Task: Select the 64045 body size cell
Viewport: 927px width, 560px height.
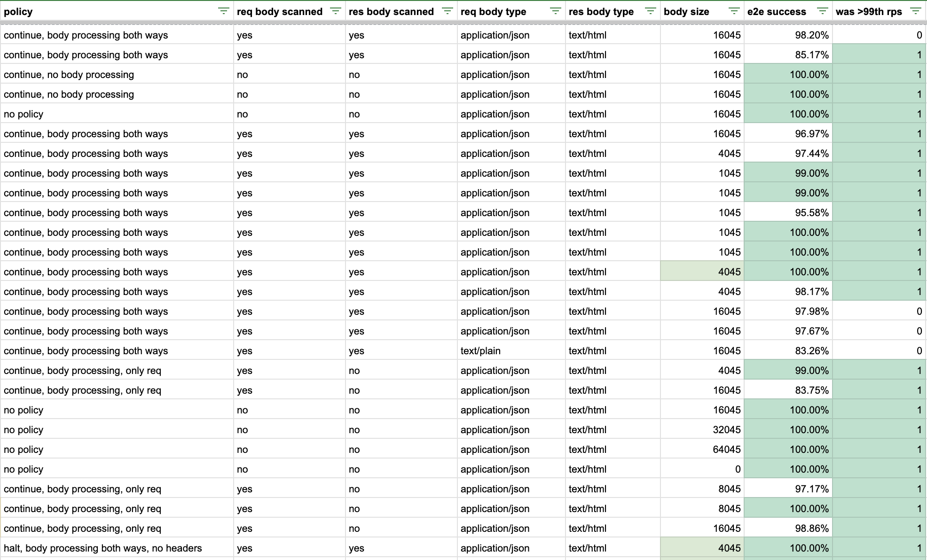Action: tap(726, 450)
